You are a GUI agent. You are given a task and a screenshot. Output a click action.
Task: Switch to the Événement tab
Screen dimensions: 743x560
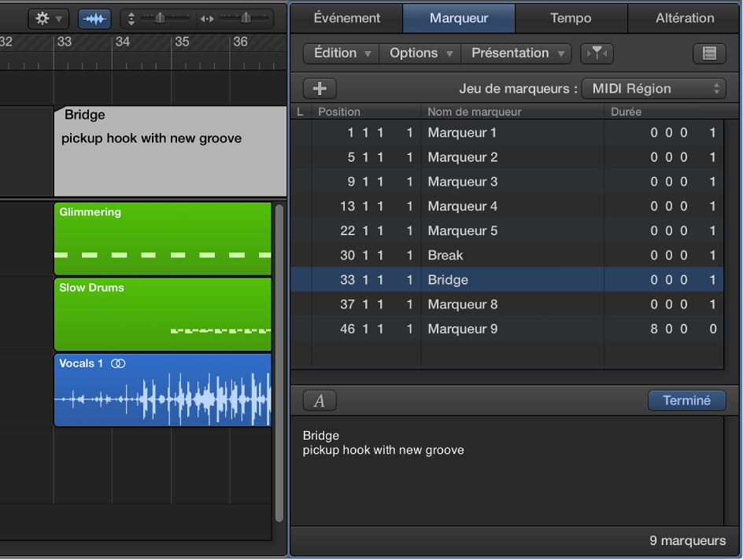coord(346,18)
